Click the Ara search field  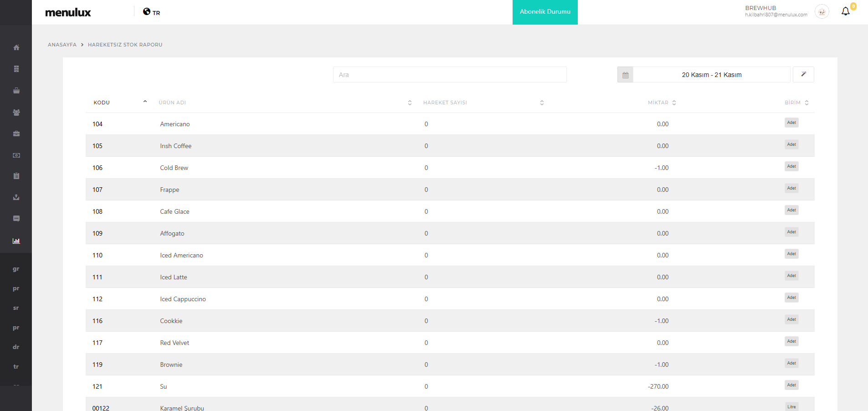(x=450, y=75)
